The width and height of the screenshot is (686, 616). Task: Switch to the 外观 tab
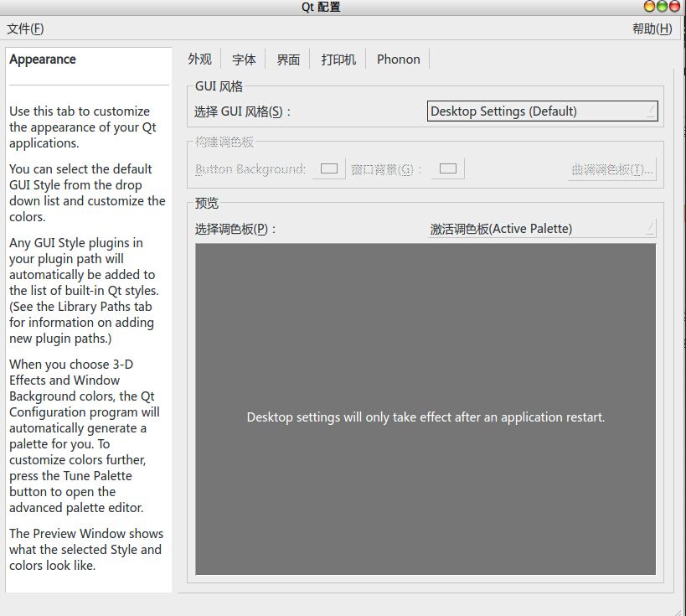199,60
